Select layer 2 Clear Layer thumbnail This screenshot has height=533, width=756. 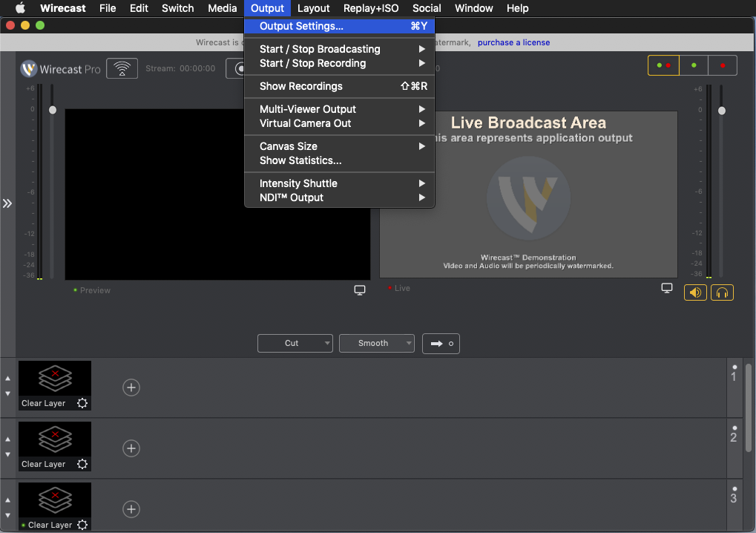54,446
